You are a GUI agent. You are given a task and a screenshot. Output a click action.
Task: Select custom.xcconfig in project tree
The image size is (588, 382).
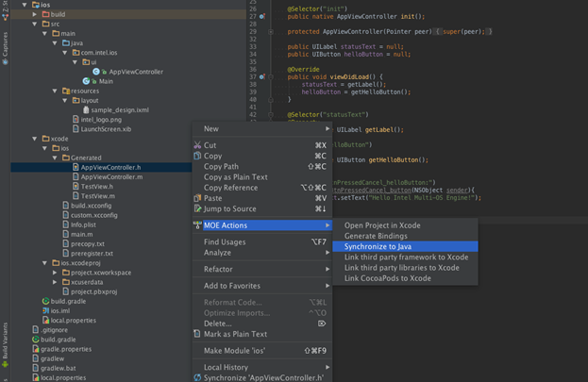94,215
